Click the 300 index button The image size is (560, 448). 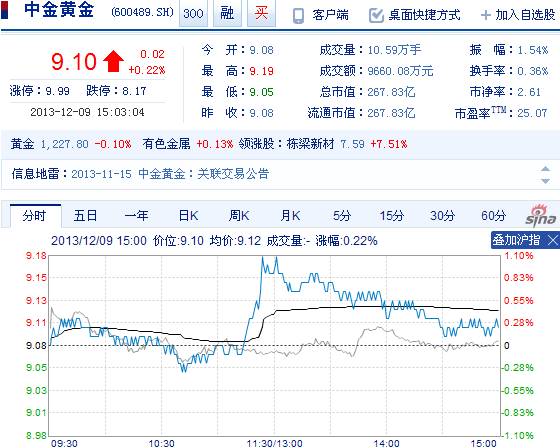point(193,13)
